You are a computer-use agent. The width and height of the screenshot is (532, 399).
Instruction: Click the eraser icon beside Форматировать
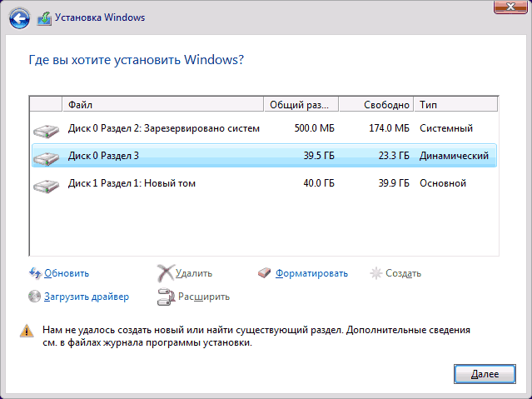click(264, 272)
